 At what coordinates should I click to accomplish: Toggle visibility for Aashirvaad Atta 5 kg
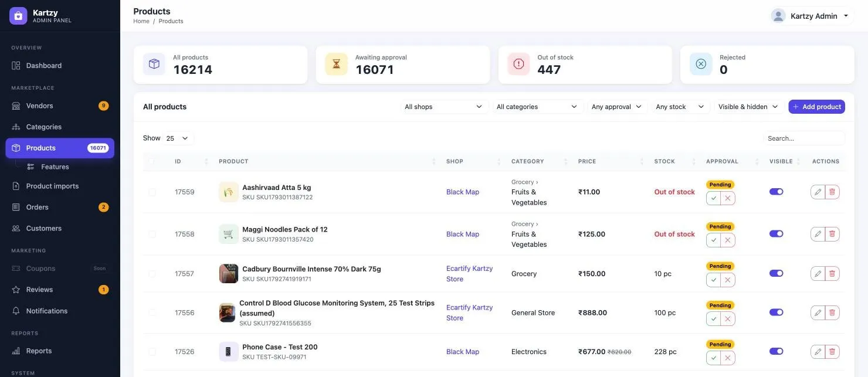(776, 192)
